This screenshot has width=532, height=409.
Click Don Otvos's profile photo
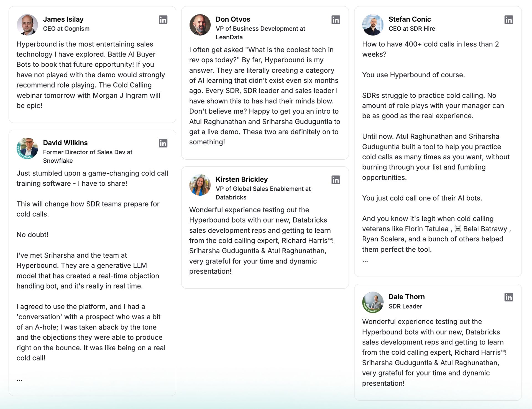point(200,25)
